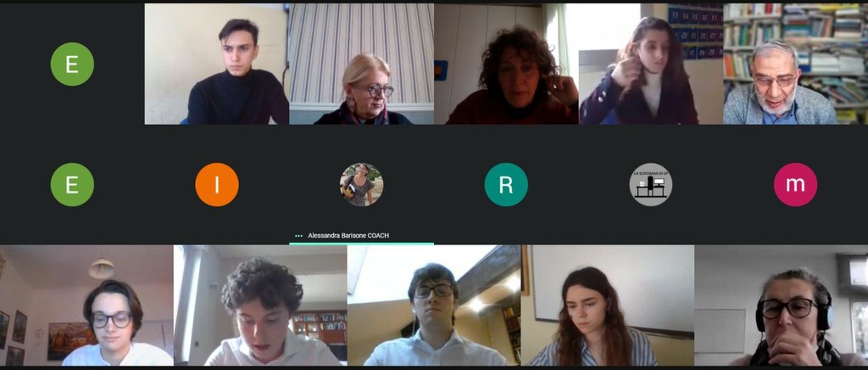Click the green underline bar below Alessandra's name

361,244
